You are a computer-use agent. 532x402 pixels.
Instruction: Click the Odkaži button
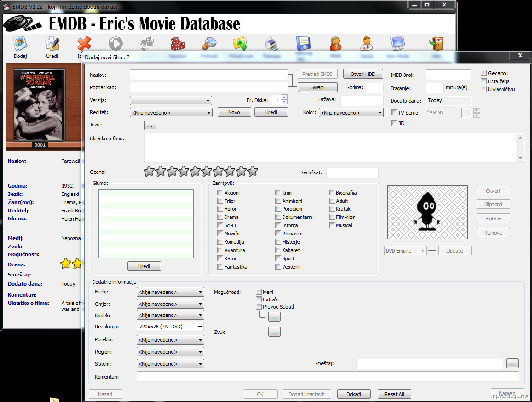[x=354, y=394]
